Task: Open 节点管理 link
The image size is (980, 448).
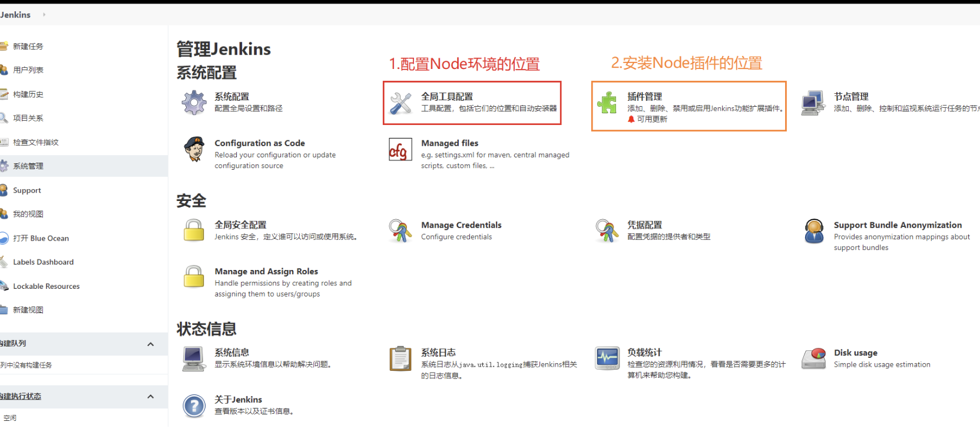Action: pyautogui.click(x=851, y=97)
